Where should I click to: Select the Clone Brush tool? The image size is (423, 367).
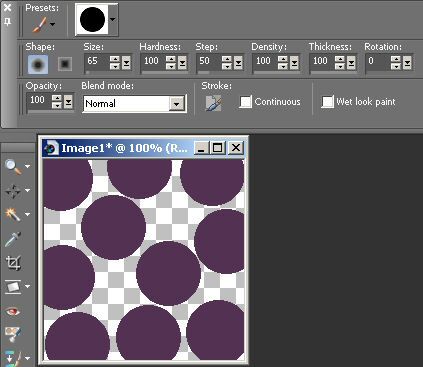(13, 358)
